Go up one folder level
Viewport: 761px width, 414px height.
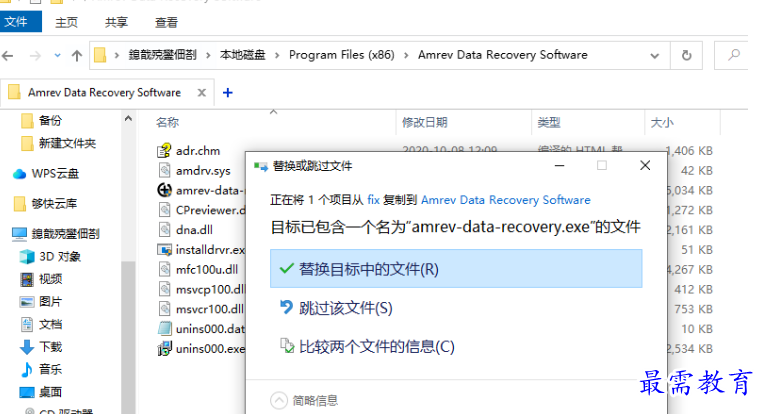click(77, 56)
